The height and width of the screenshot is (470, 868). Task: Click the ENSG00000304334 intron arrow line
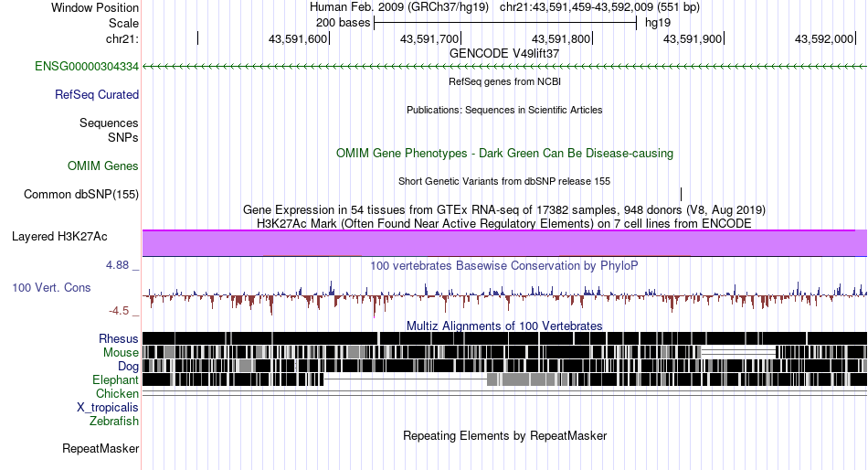pyautogui.click(x=504, y=67)
